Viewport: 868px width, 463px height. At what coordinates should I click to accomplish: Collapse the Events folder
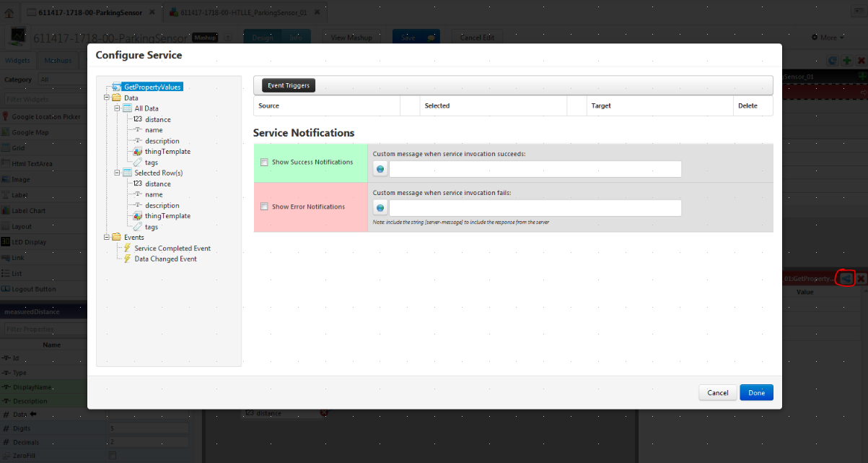[107, 237]
